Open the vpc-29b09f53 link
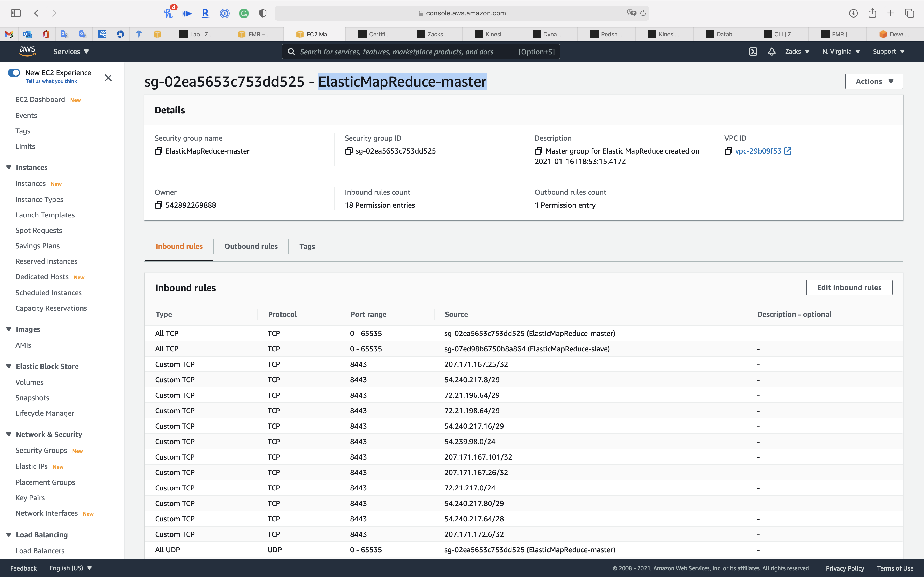The width and height of the screenshot is (924, 577). click(x=758, y=151)
